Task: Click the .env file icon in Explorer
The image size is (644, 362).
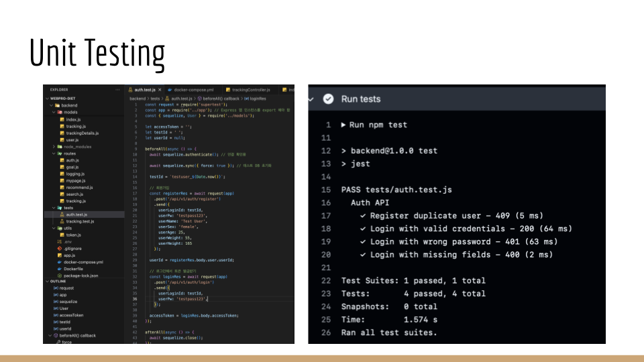Action: 59,242
